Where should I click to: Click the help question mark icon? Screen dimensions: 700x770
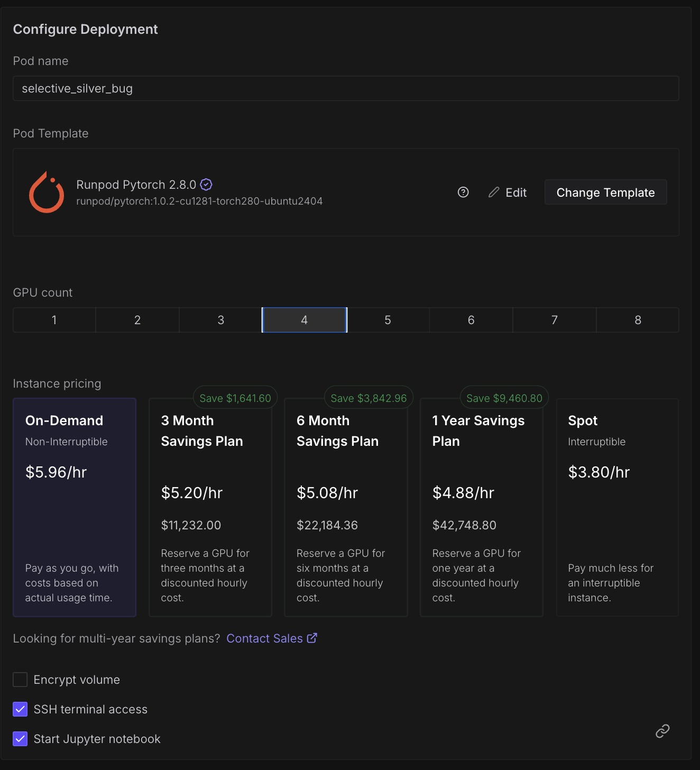pos(463,192)
